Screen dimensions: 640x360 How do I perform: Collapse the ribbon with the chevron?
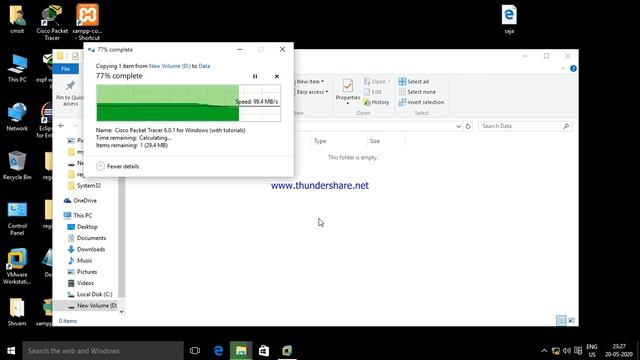click(x=563, y=69)
